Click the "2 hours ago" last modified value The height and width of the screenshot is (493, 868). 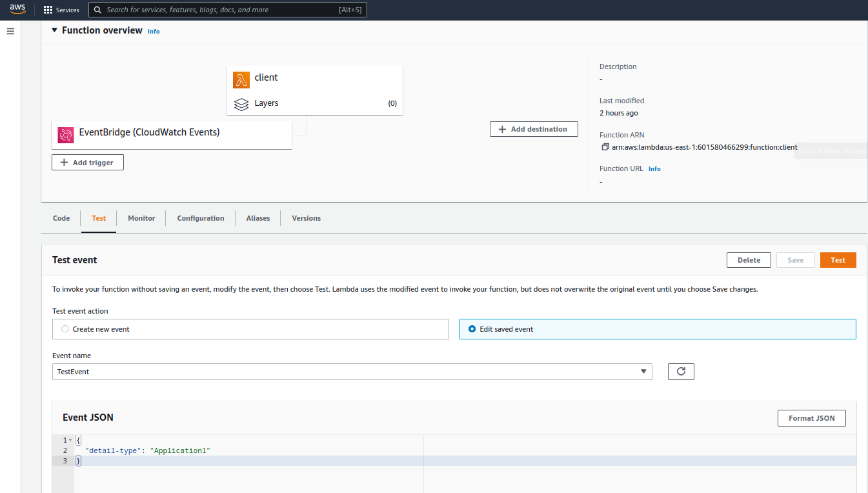coord(619,113)
